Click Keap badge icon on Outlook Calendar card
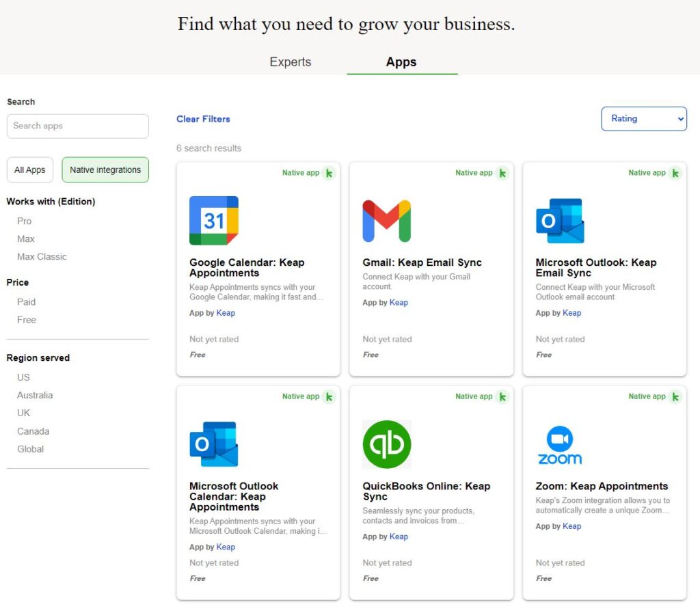This screenshot has height=611, width=700. pos(329,397)
